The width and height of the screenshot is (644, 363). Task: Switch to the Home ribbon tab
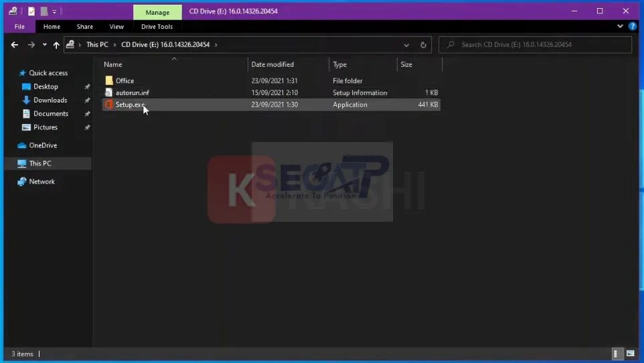(52, 27)
